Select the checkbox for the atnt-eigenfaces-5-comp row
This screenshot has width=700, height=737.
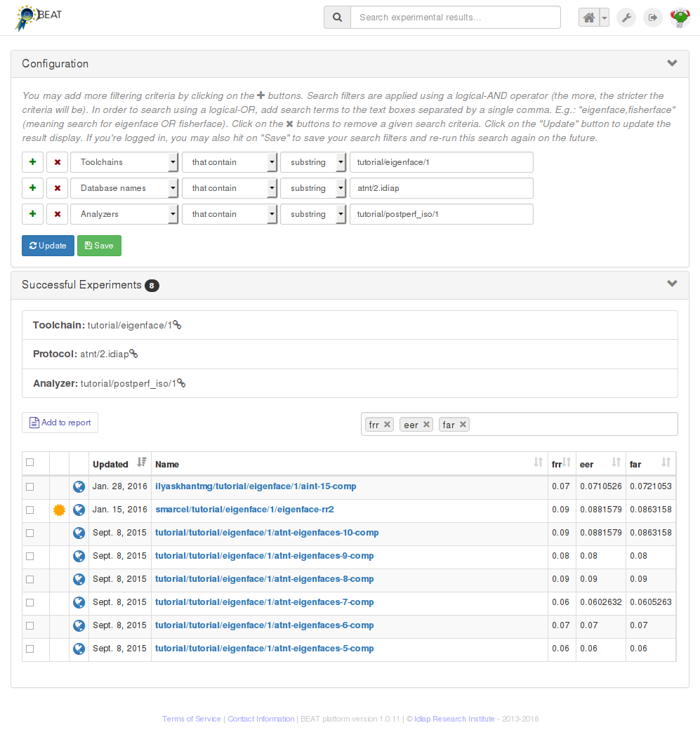click(x=29, y=649)
